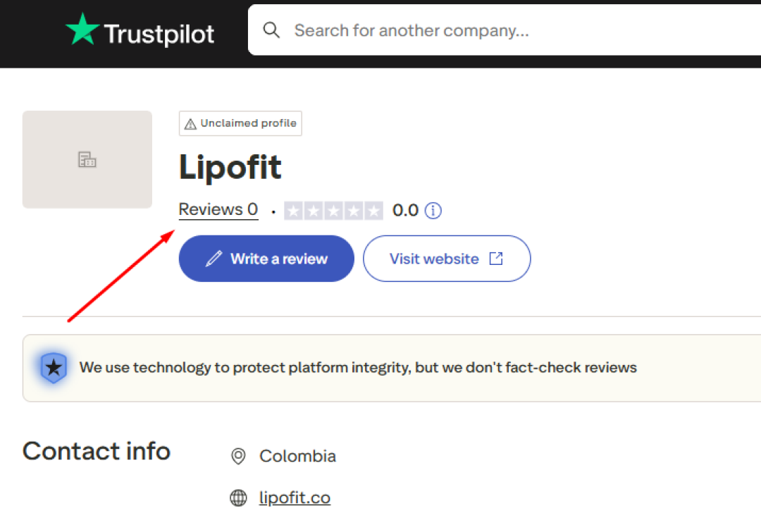
Task: Open the Reviews 0 link
Action: click(218, 210)
